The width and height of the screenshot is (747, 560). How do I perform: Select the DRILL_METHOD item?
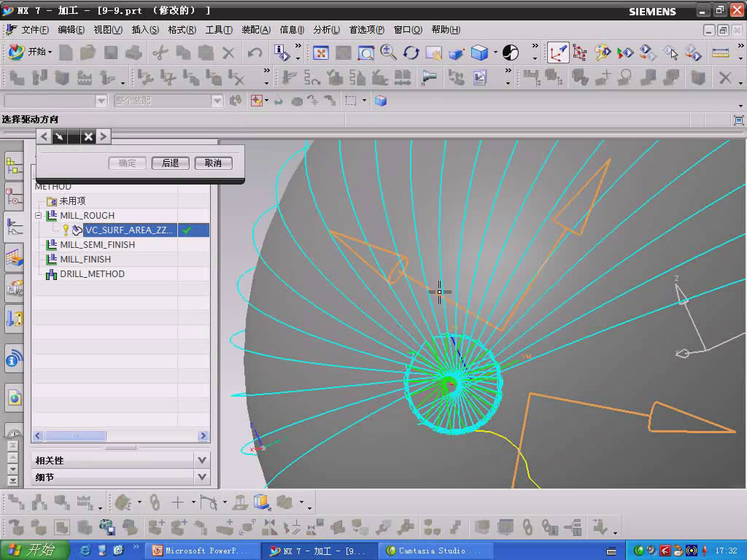(x=92, y=274)
